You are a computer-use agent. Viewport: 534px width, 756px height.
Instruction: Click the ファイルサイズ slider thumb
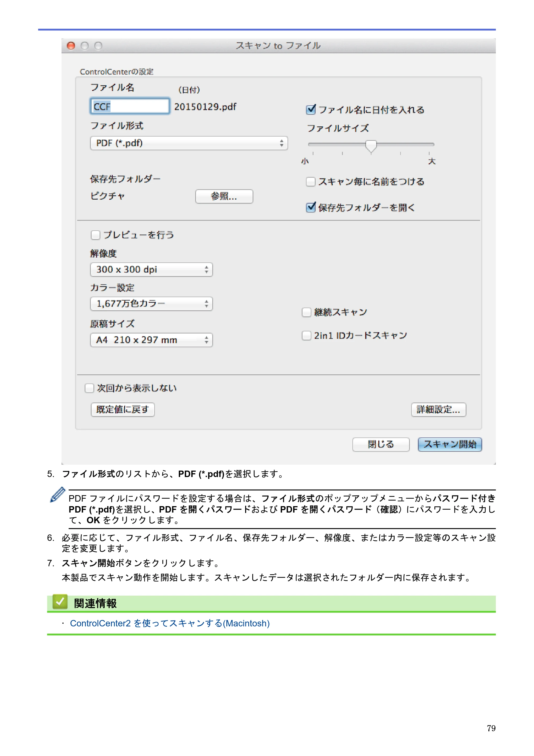click(x=371, y=146)
